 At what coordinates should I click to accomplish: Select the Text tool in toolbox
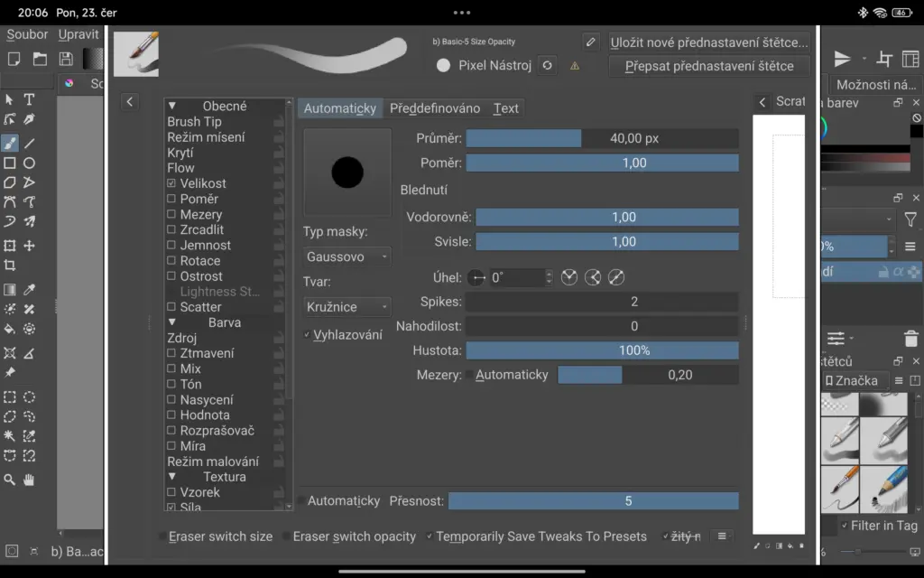click(29, 99)
